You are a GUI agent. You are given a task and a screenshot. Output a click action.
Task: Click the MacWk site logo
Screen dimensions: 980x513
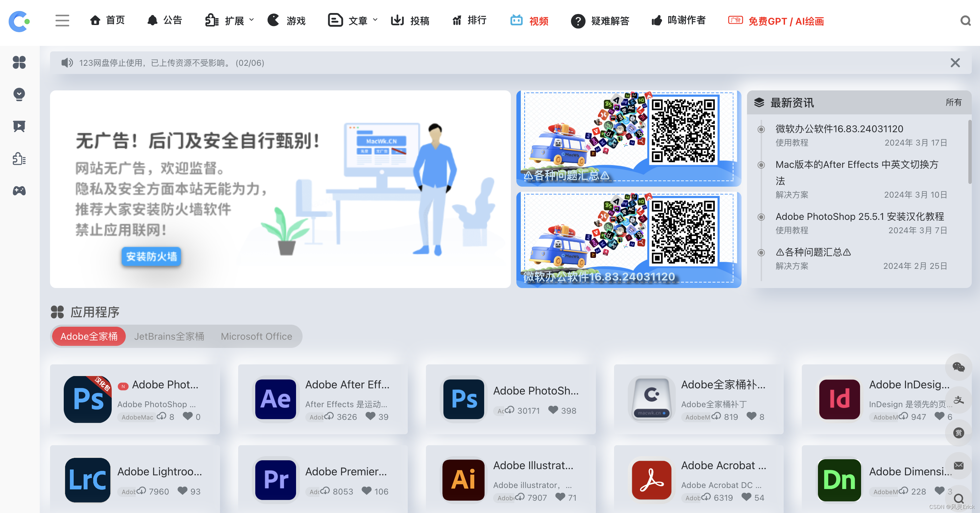click(x=19, y=21)
